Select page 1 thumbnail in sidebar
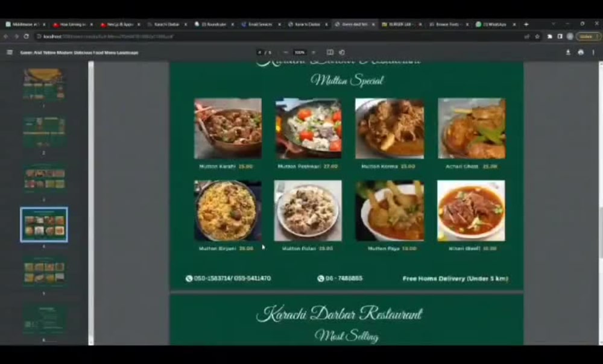 pos(44,84)
